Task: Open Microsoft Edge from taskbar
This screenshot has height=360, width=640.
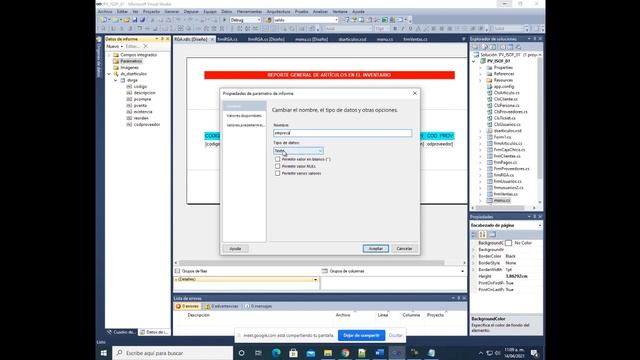Action: [276, 353]
